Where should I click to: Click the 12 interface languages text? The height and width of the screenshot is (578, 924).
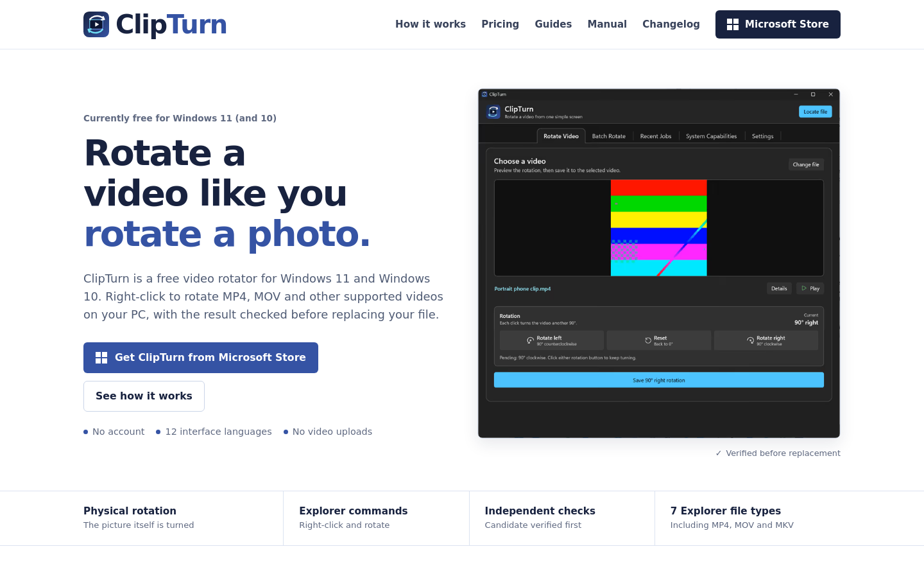pyautogui.click(x=218, y=432)
